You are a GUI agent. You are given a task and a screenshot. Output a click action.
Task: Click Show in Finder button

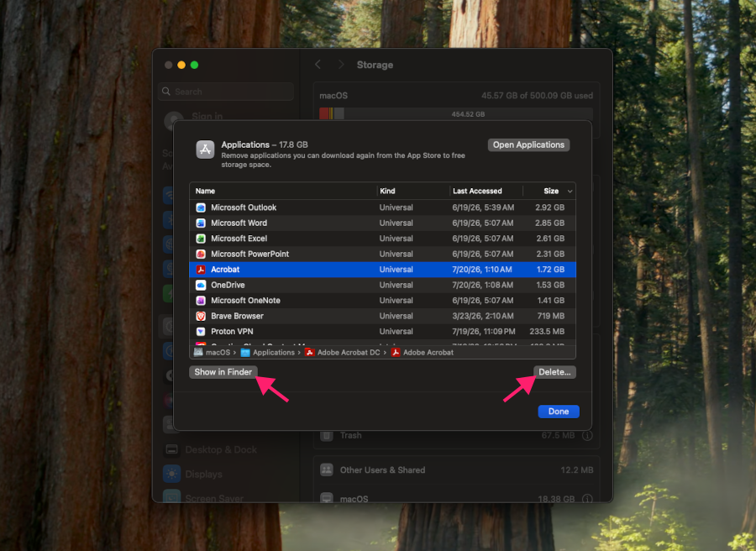(x=223, y=371)
